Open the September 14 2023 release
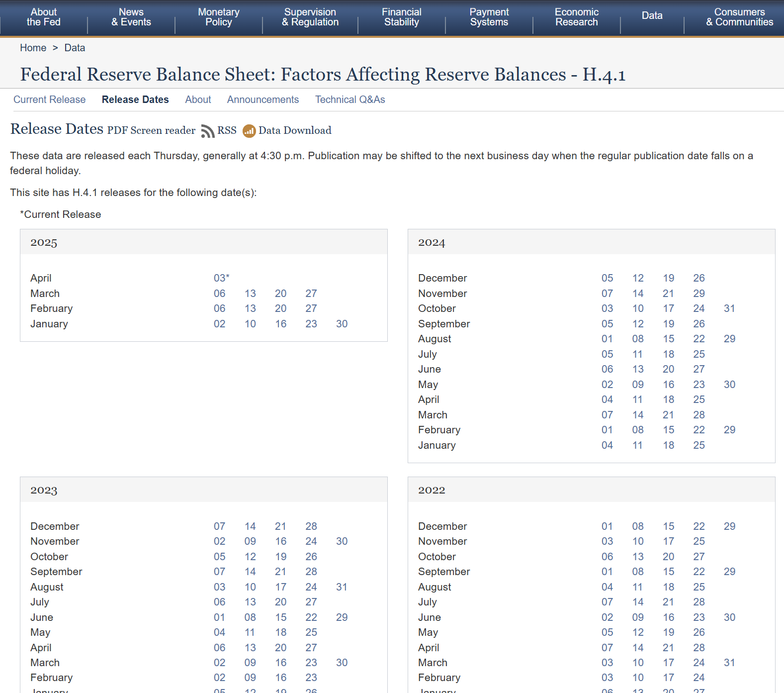784x693 pixels. click(250, 572)
